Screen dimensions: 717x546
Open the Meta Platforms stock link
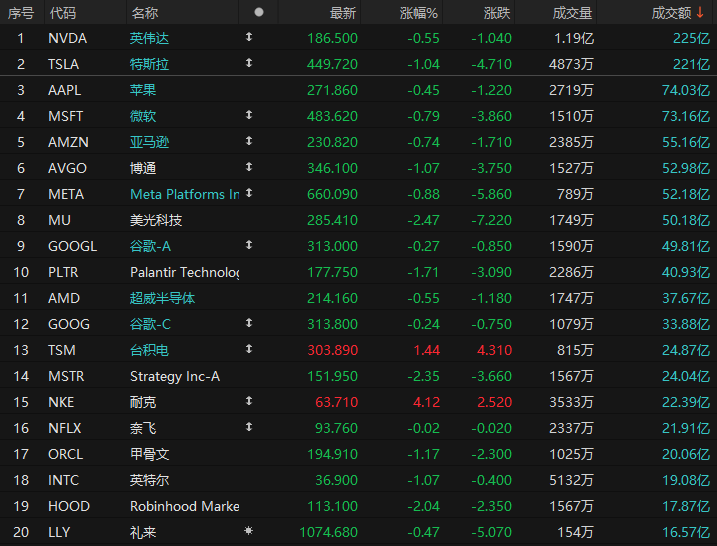coord(185,194)
